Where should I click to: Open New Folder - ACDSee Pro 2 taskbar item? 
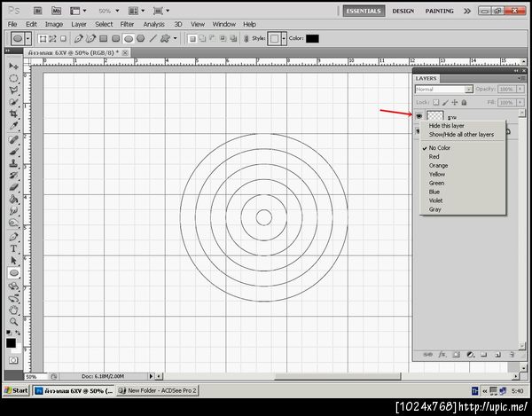[x=157, y=390]
